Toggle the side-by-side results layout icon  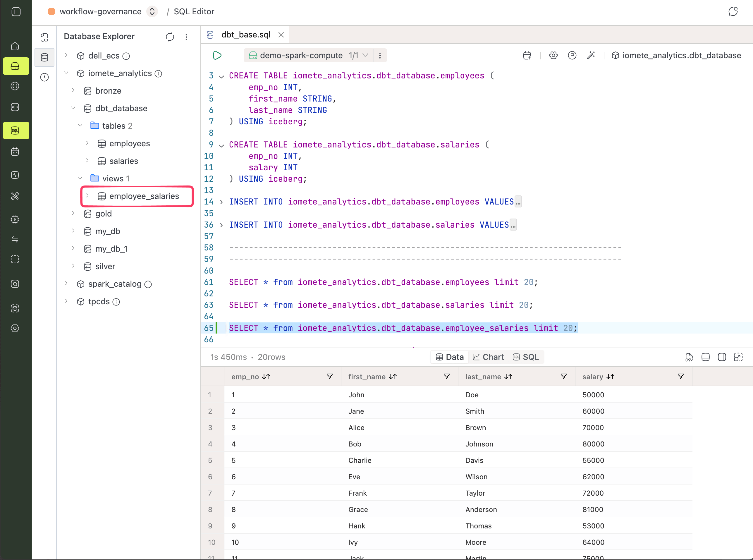coord(722,357)
